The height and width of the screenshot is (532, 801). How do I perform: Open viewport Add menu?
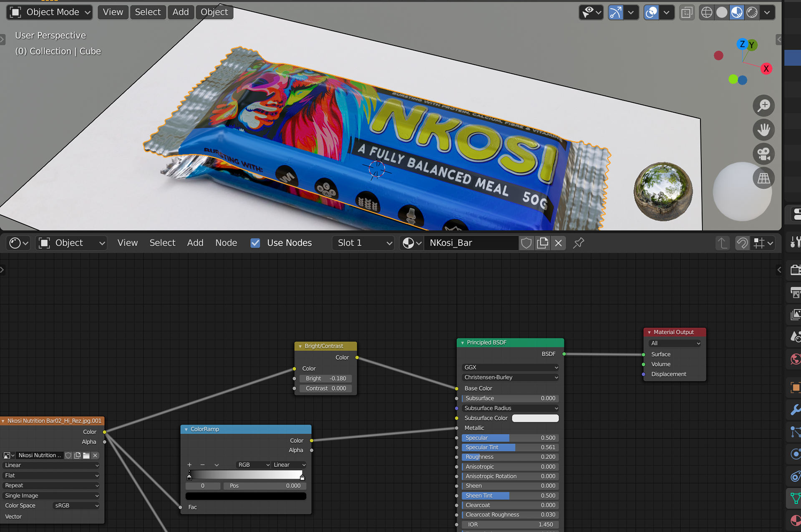[x=181, y=12]
